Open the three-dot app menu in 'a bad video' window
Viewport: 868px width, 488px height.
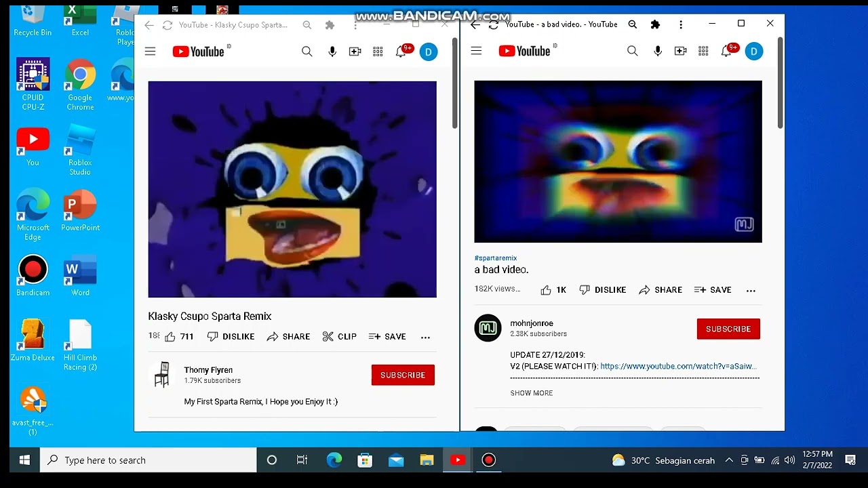click(681, 24)
